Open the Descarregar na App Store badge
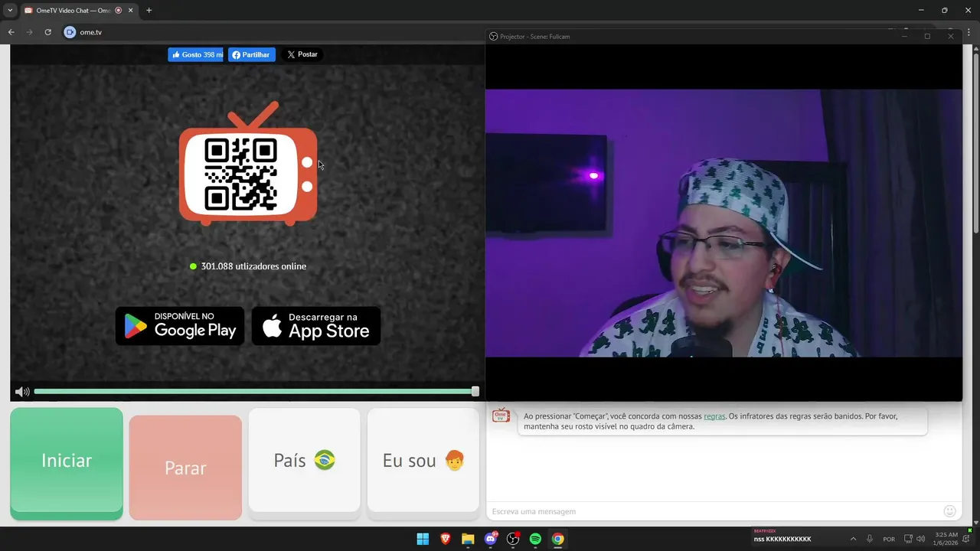Image resolution: width=980 pixels, height=551 pixels. pyautogui.click(x=316, y=326)
